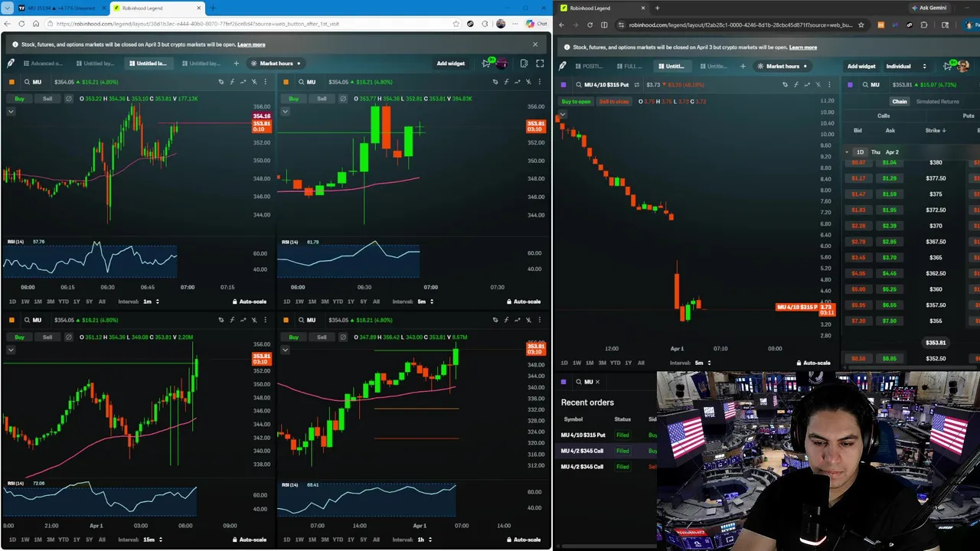Screen dimensions: 980x551
Task: Open drawing tools icon in 1m chart header
Action: [x=221, y=82]
